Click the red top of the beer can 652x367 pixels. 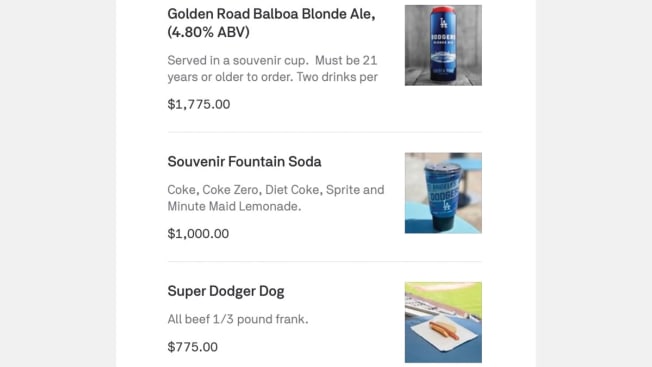443,10
